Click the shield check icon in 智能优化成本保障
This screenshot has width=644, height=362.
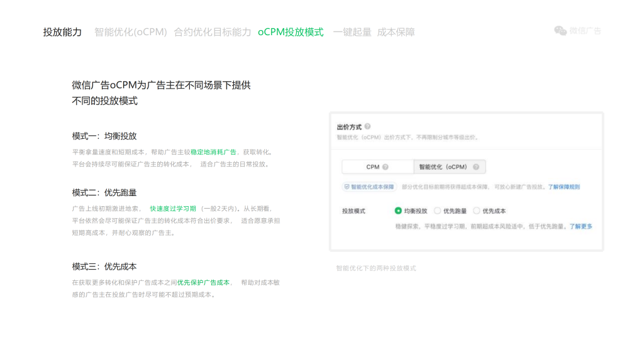coord(347,187)
